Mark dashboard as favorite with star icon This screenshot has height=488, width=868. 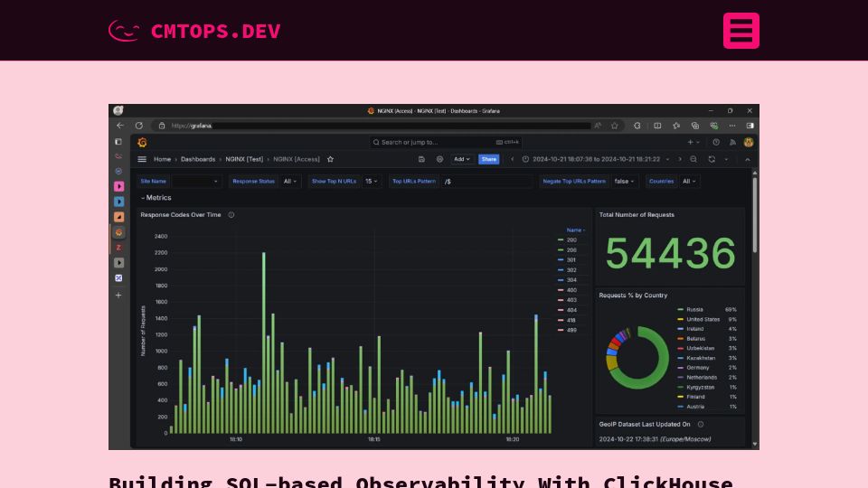[331, 159]
